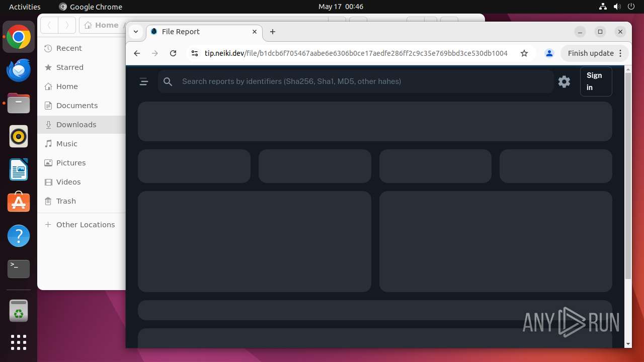Launch Terminal from the dock
This screenshot has height=362, width=644.
pyautogui.click(x=19, y=269)
